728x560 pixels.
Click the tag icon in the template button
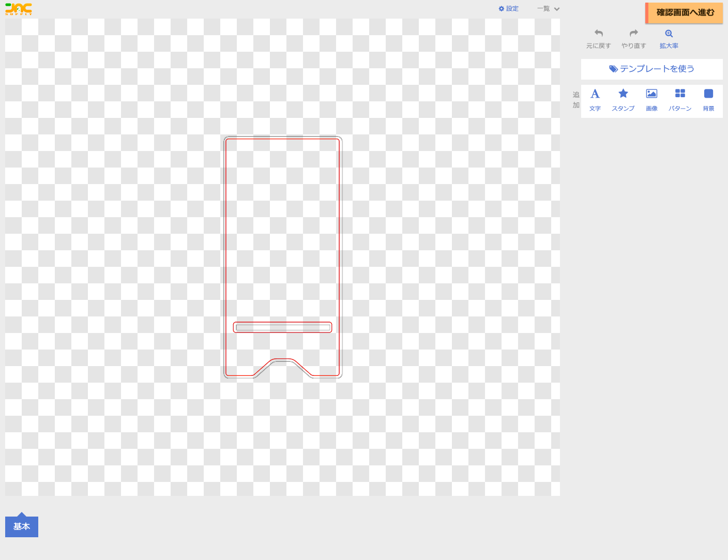click(613, 69)
